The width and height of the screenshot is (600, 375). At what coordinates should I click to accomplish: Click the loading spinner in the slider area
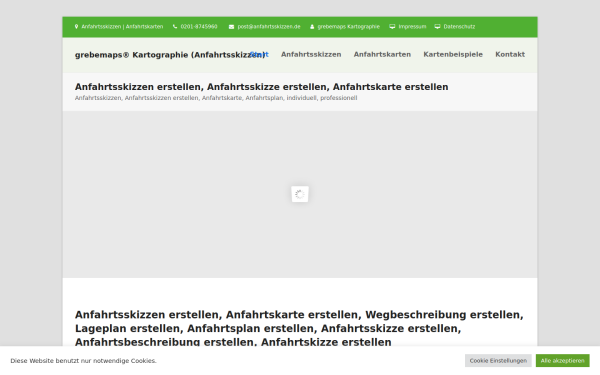tap(300, 194)
